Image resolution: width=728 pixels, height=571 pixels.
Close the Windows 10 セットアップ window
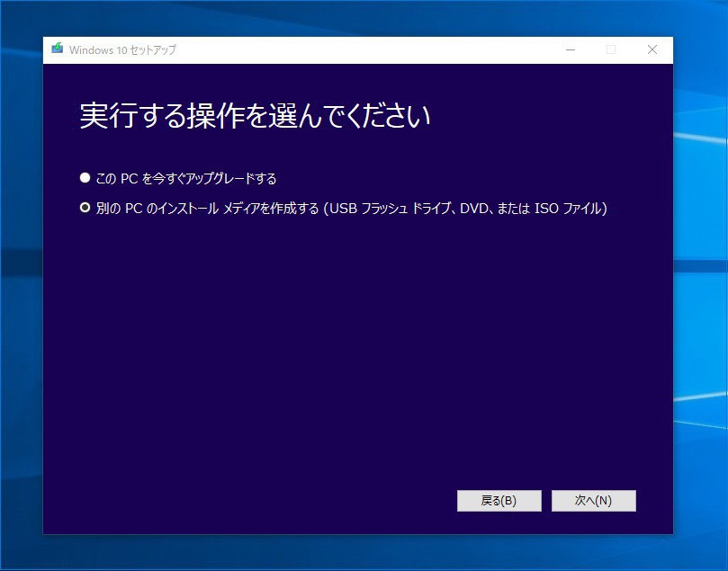click(652, 49)
